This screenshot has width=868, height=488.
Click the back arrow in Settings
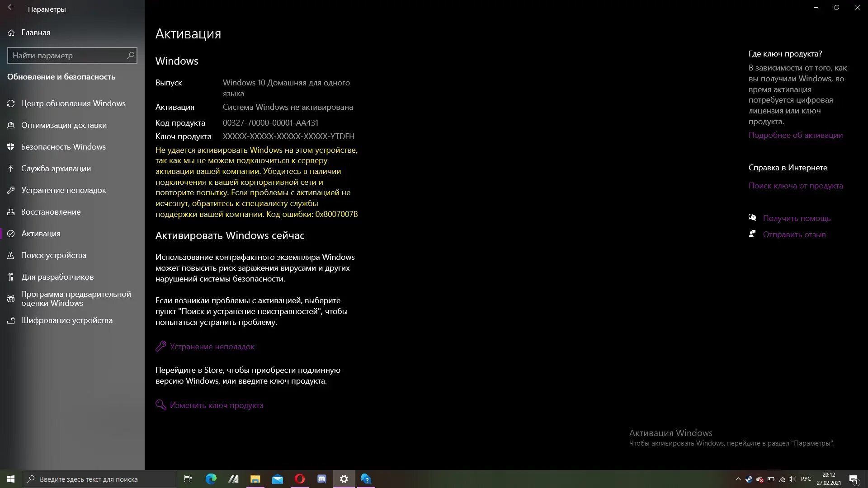(11, 8)
